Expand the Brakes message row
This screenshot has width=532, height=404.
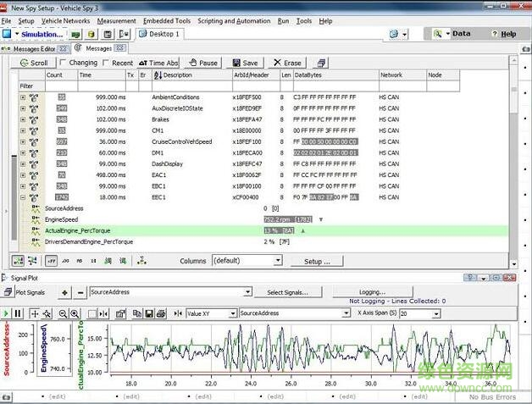click(x=23, y=120)
